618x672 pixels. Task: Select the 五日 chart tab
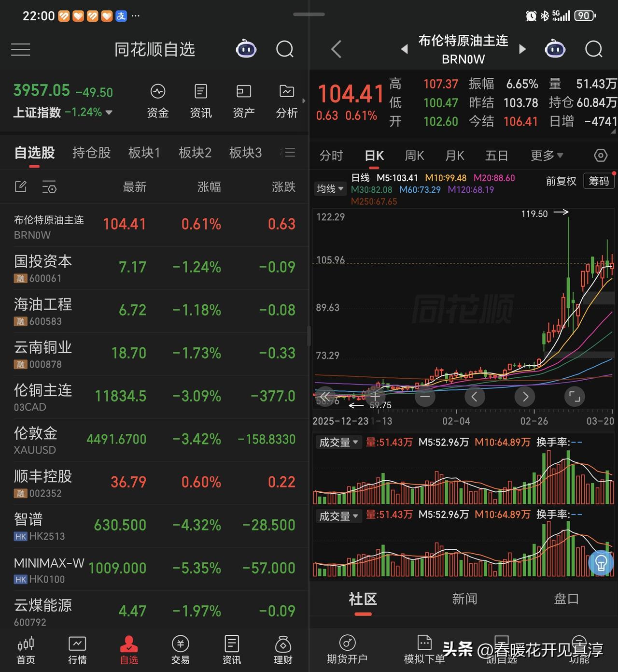tap(496, 156)
